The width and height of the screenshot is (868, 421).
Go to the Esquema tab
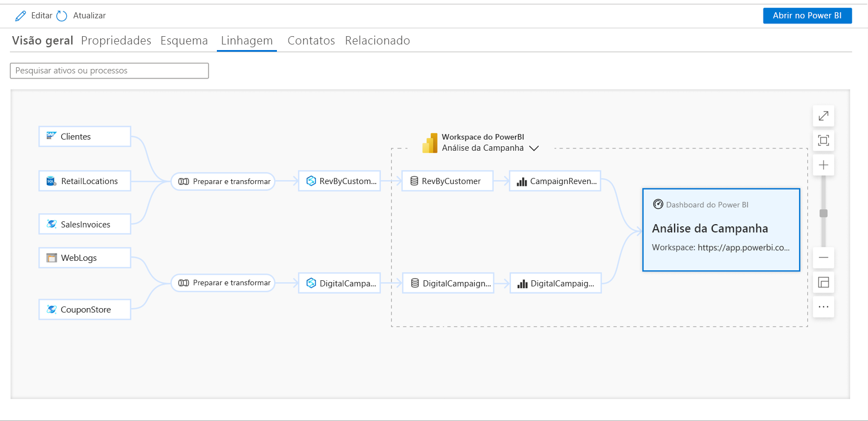[184, 41]
